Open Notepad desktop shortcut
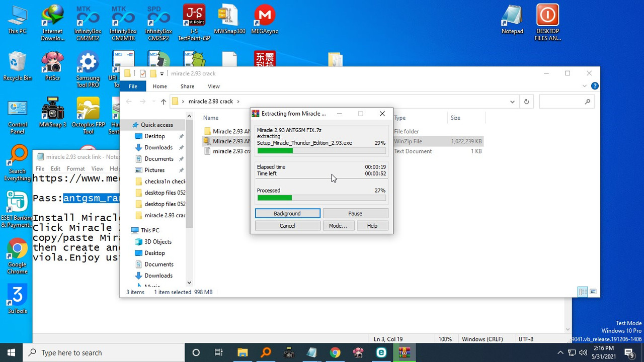The height and width of the screenshot is (362, 644). (x=512, y=20)
